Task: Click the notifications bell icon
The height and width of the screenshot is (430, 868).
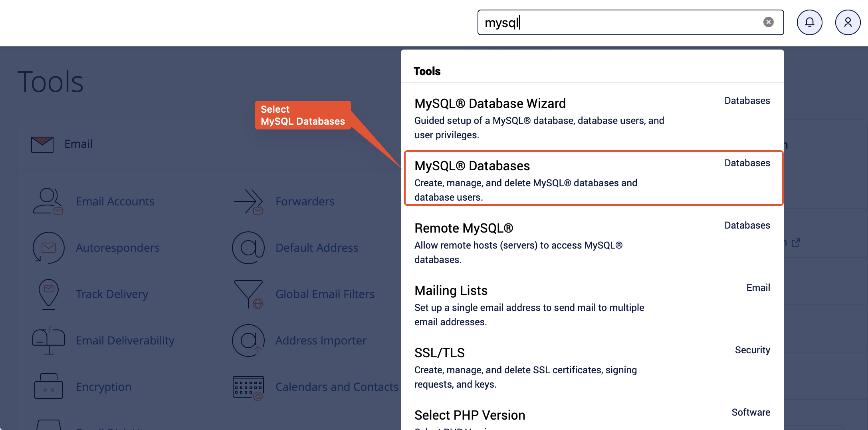Action: coord(809,22)
